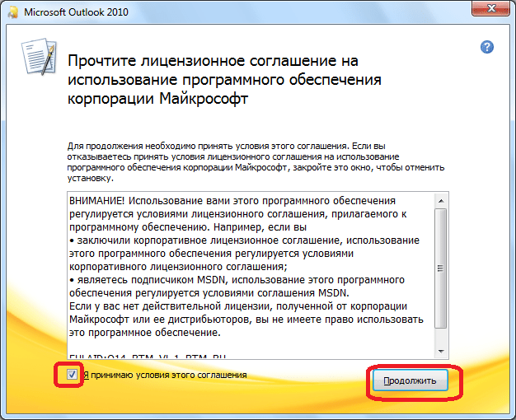Click the line 'Если у вас нет действительной лицензии'
This screenshot has height=420, width=516.
238,306
